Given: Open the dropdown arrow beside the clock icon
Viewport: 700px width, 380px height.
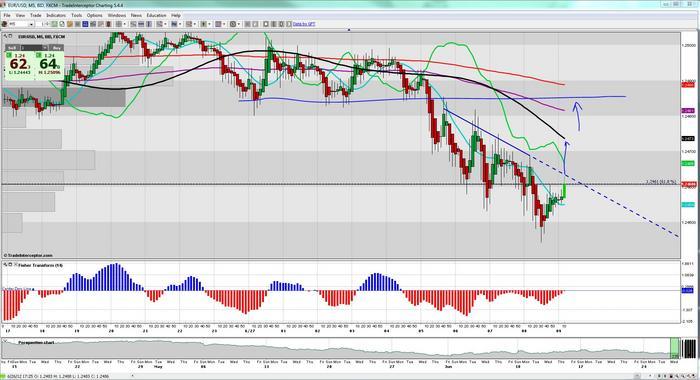Looking at the screenshot, I should click(239, 24).
